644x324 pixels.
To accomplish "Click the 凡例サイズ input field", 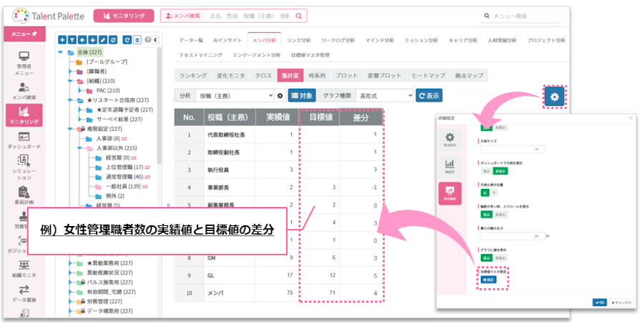I will (513, 149).
